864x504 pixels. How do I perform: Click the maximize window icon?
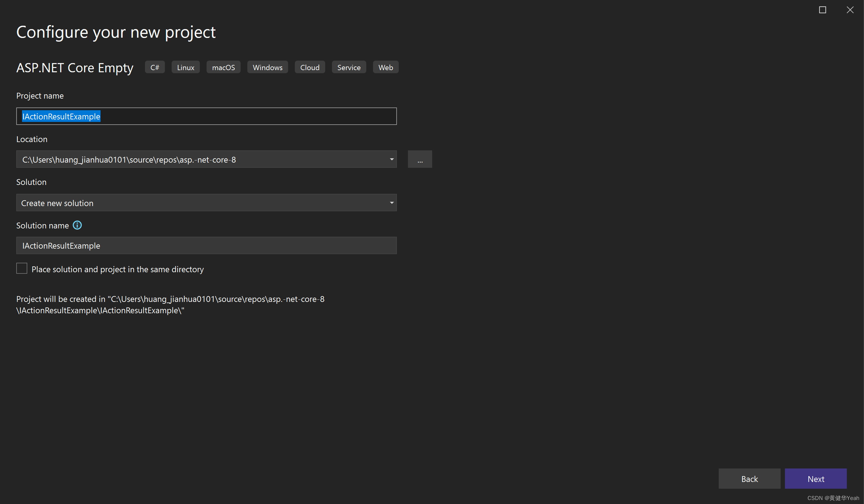point(822,10)
